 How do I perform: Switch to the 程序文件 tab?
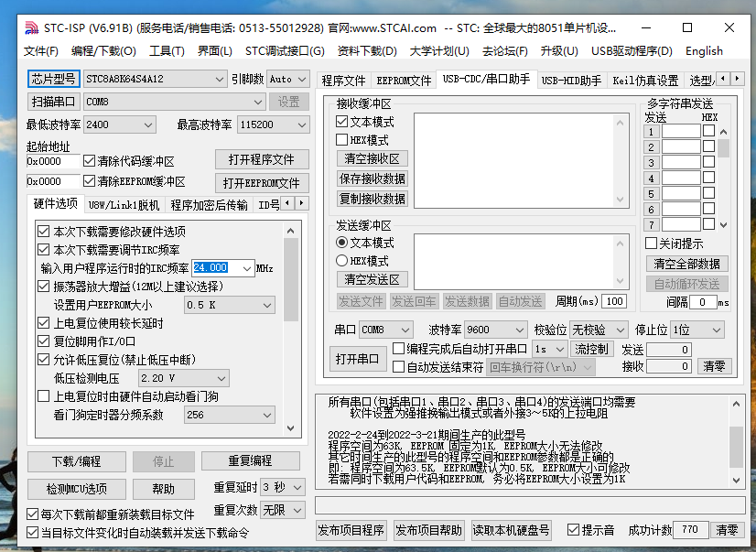click(343, 81)
